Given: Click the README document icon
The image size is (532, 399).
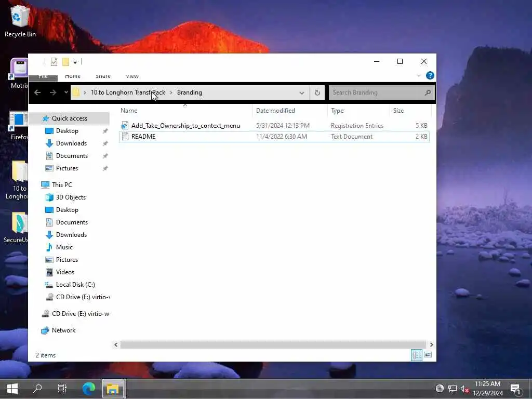Looking at the screenshot, I should 125,137.
